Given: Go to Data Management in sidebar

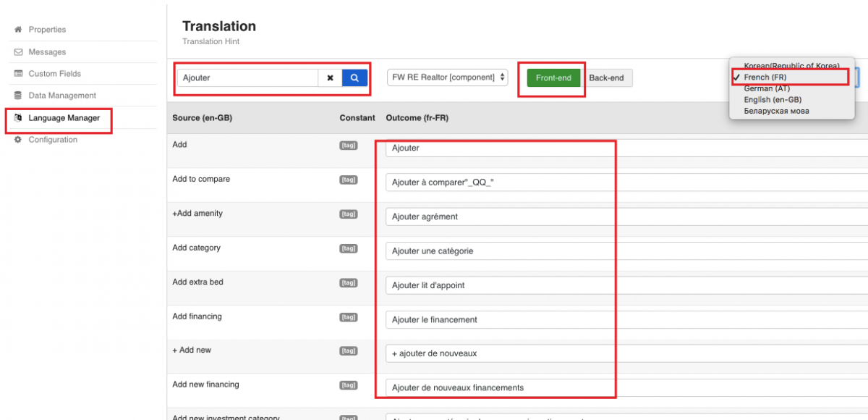Looking at the screenshot, I should tap(62, 96).
